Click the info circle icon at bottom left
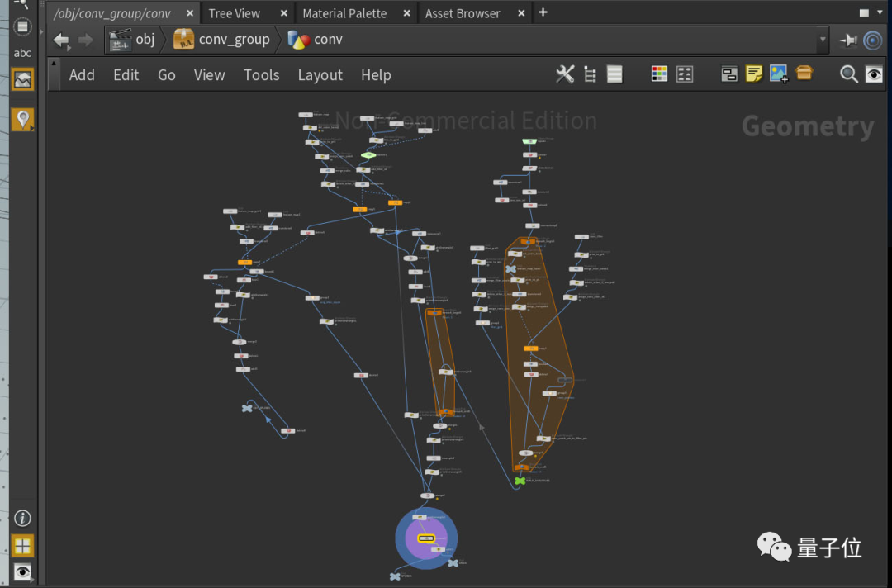 (22, 517)
